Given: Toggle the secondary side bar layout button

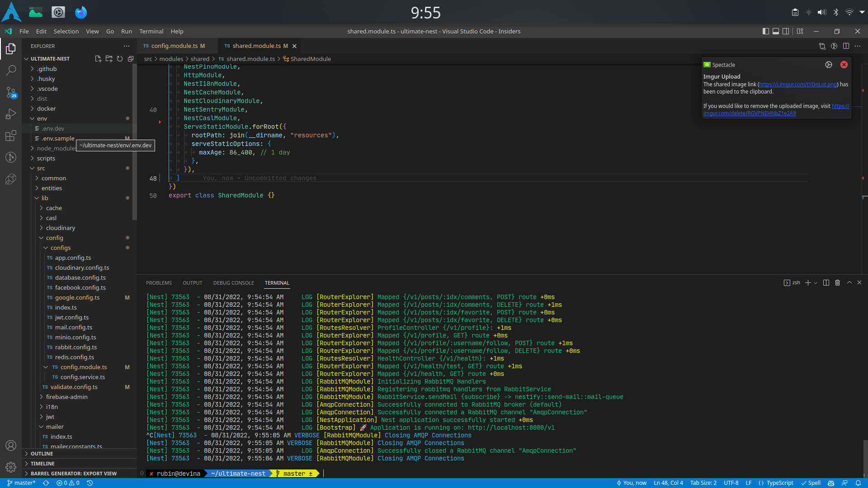Looking at the screenshot, I should 786,31.
